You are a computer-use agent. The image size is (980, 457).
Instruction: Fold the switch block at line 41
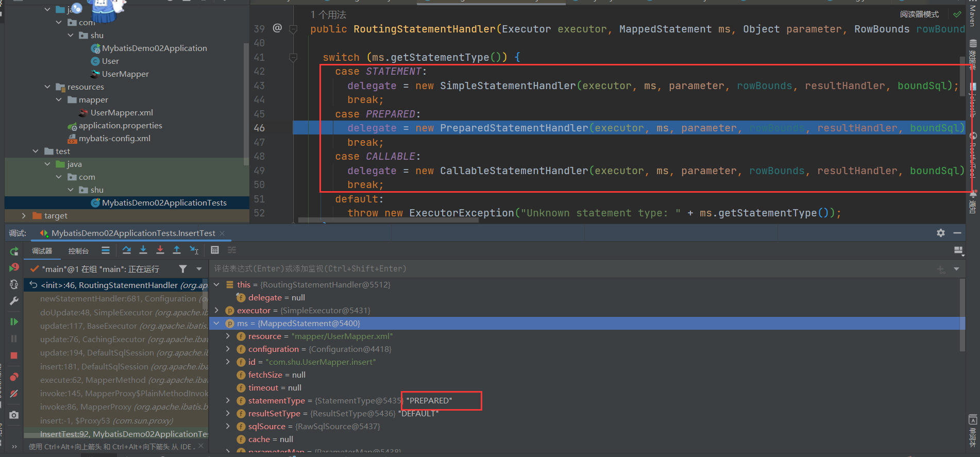pos(293,57)
